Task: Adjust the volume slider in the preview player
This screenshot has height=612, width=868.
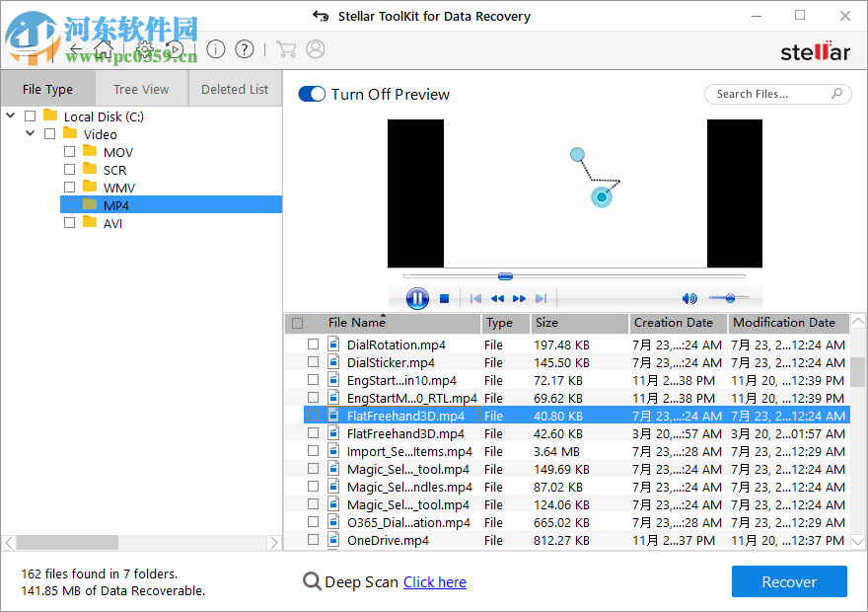Action: click(x=730, y=297)
